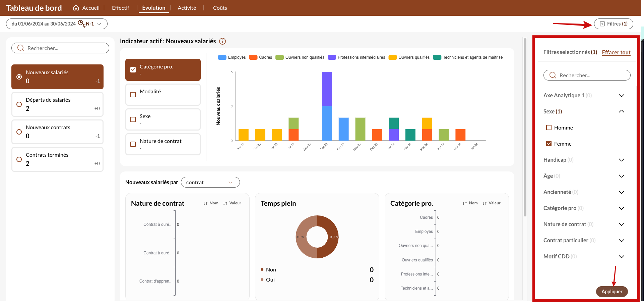Screen dimensions: 644x302
Task: Open the Activité tab
Action: pos(187,8)
